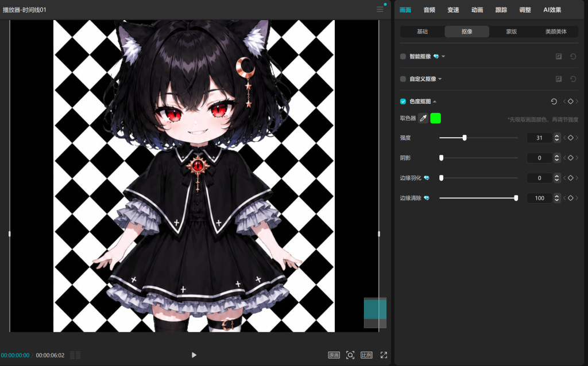Add a keyframe for 阴影

click(570, 158)
